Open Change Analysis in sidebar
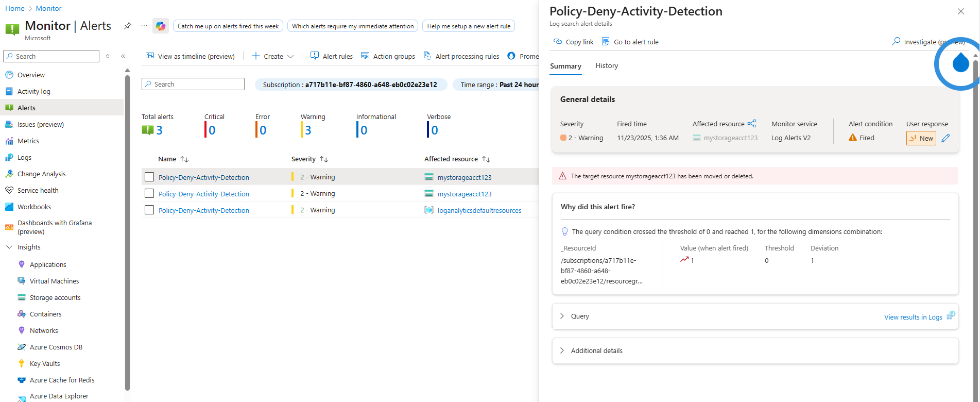 tap(41, 174)
